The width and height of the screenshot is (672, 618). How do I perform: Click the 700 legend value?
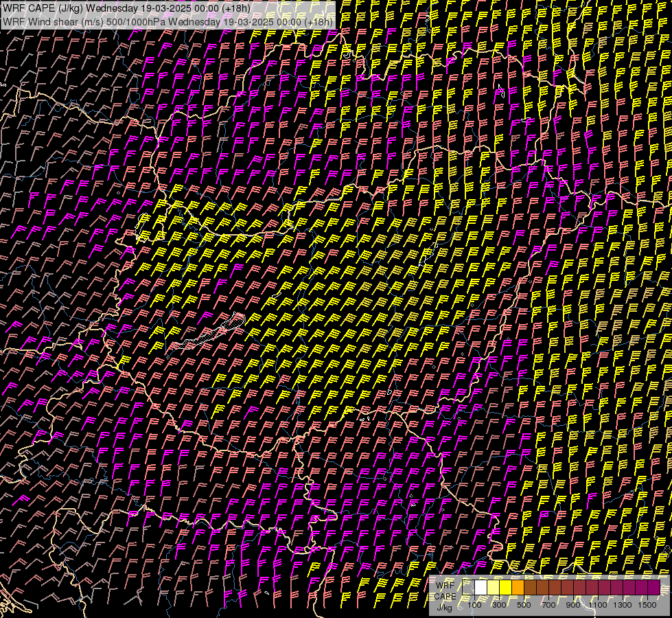pyautogui.click(x=548, y=605)
